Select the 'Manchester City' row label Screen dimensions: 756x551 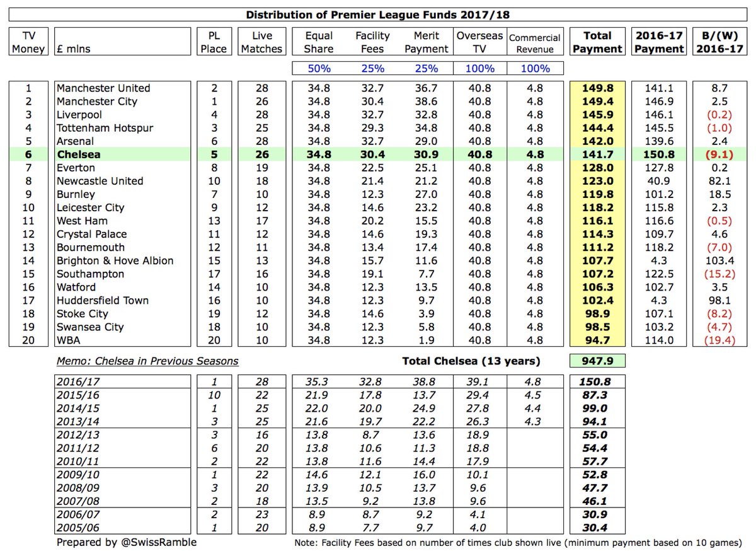[96, 101]
